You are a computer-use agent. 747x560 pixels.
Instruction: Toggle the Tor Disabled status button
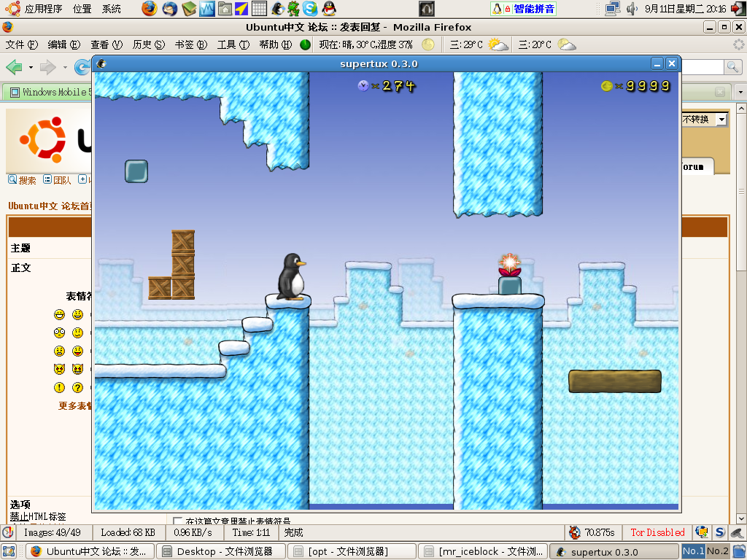pos(657,532)
